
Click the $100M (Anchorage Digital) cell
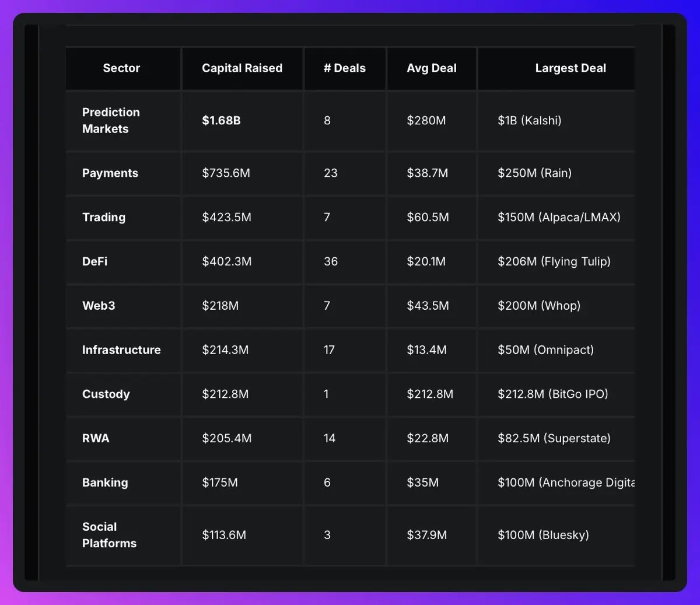[x=566, y=482]
